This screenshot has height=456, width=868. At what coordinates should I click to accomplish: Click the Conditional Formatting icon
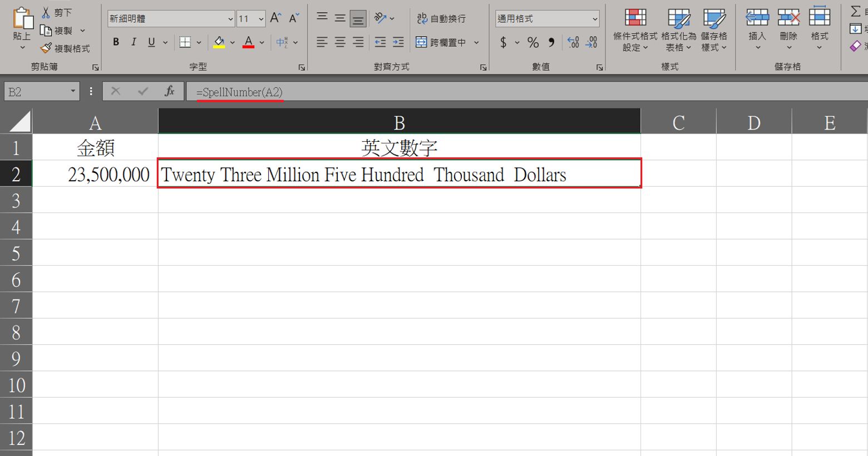coord(635,19)
